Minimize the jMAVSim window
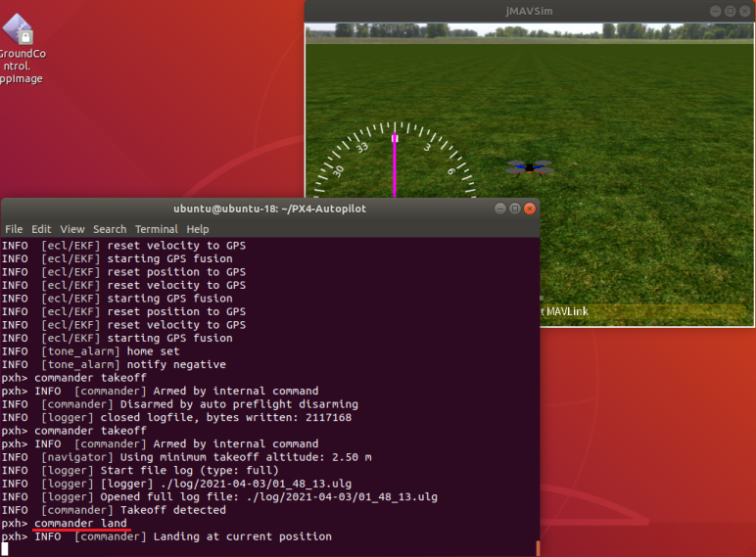Image resolution: width=756 pixels, height=557 pixels. point(716,11)
